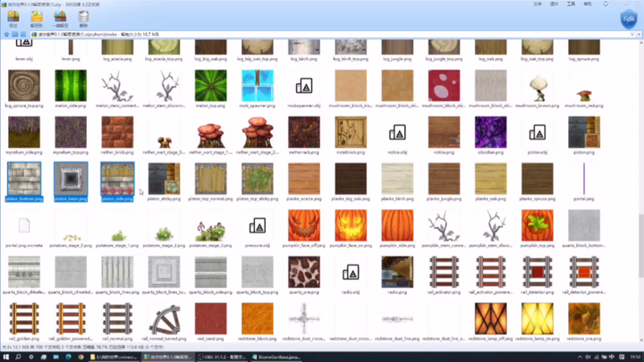This screenshot has height=362, width=644.
Task: Select the redstone_lamp_on.png file
Action: [x=538, y=322]
